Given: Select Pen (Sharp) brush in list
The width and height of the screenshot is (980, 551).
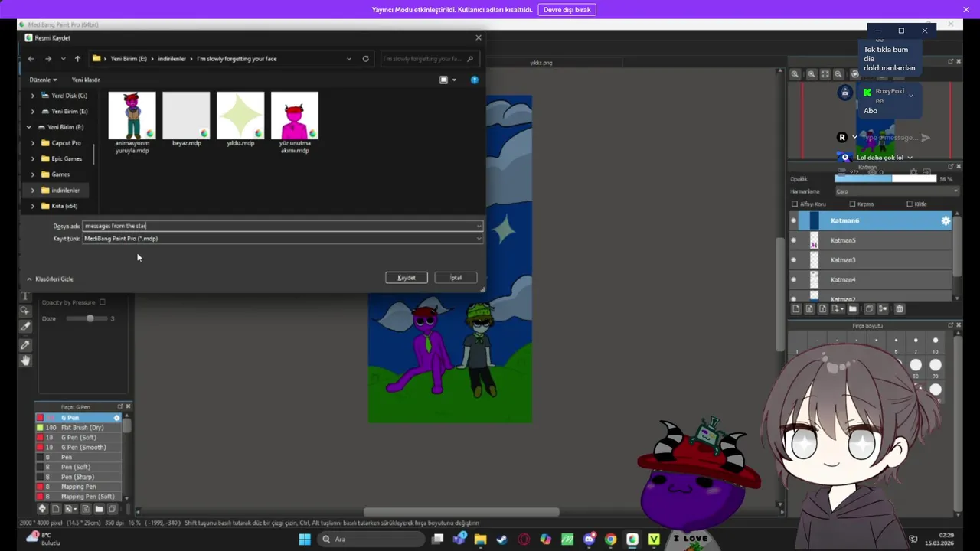Looking at the screenshot, I should pyautogui.click(x=78, y=477).
